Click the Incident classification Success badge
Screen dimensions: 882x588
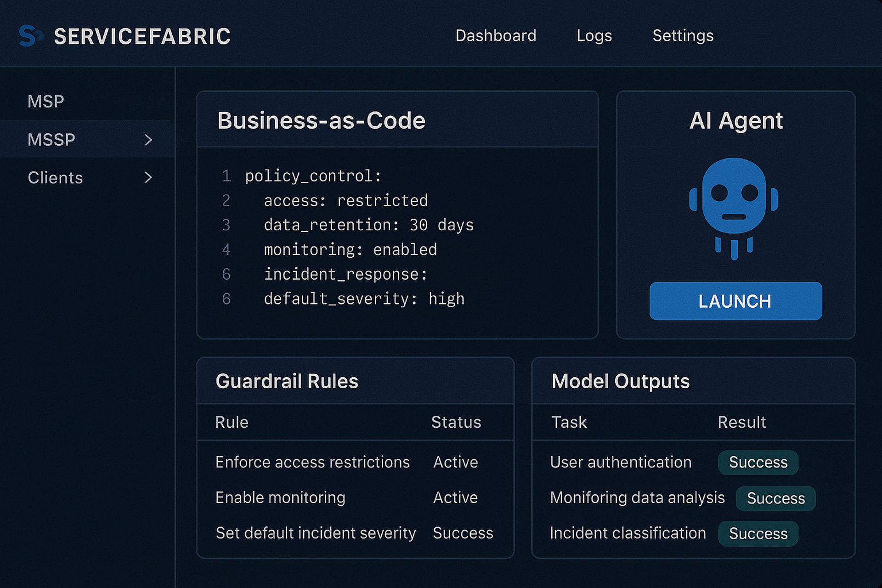758,534
